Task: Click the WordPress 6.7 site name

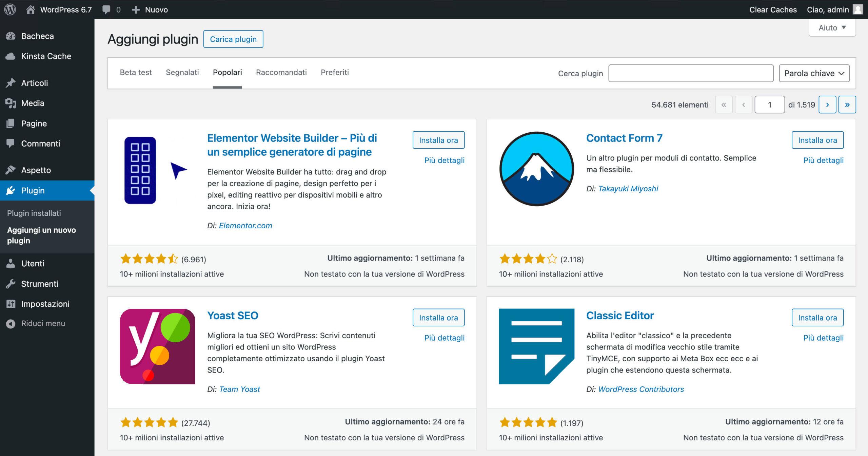Action: pyautogui.click(x=66, y=9)
